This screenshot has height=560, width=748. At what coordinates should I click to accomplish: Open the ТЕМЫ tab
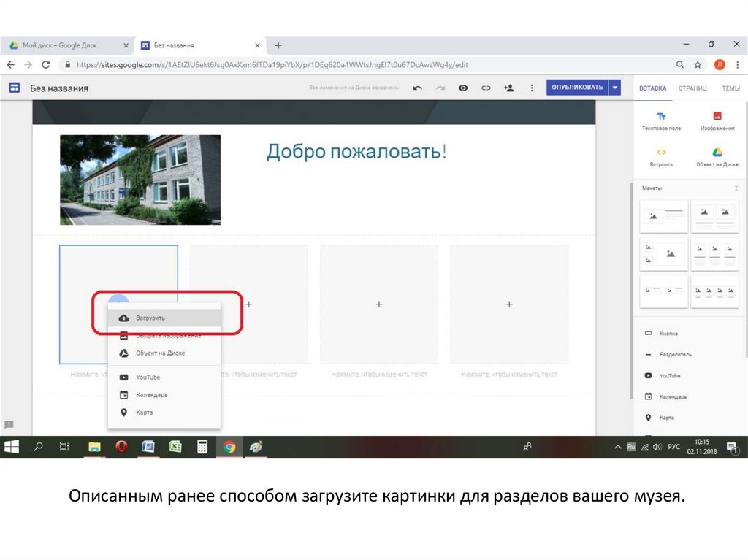click(x=730, y=88)
